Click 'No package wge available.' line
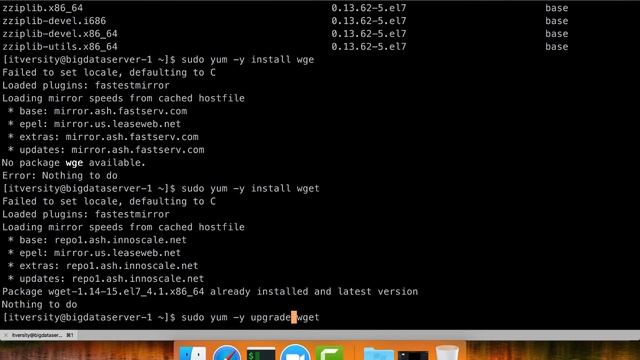The image size is (640, 360). [73, 163]
